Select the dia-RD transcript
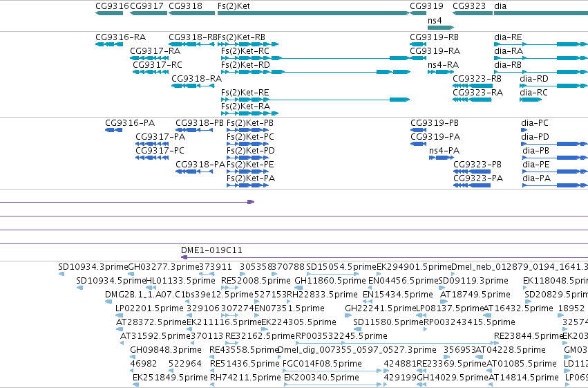Image resolution: width=588 pixels, height=388 pixels. click(x=554, y=86)
